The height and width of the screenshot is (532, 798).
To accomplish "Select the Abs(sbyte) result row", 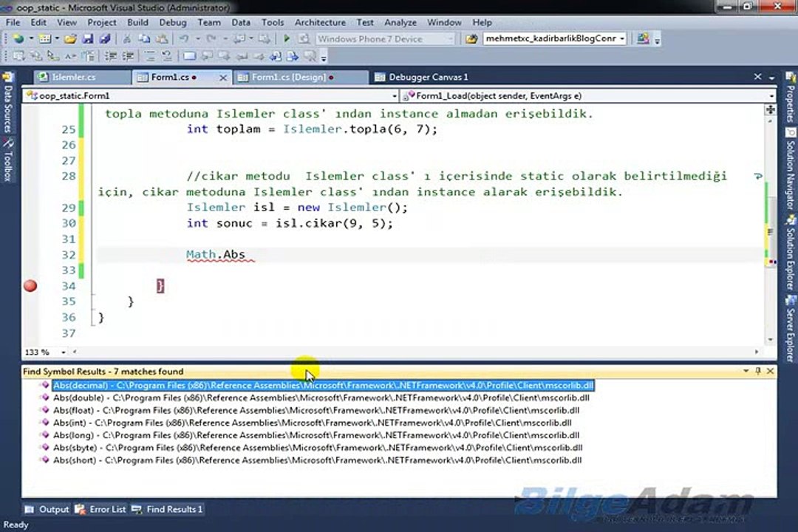I will tap(318, 448).
